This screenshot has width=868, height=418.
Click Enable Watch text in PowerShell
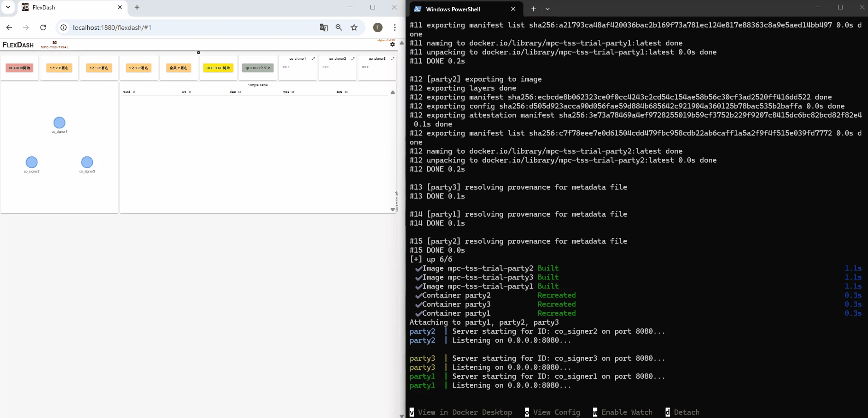627,412
